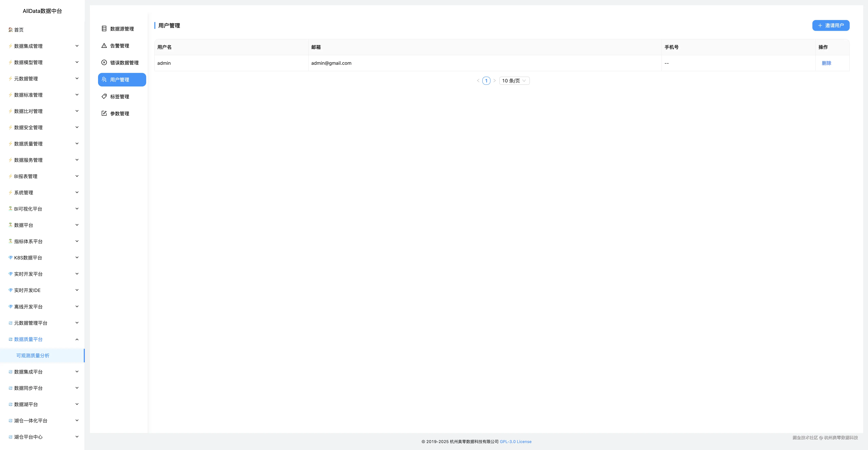
Task: Select the 可观测质量分析 submenu item
Action: pos(33,355)
